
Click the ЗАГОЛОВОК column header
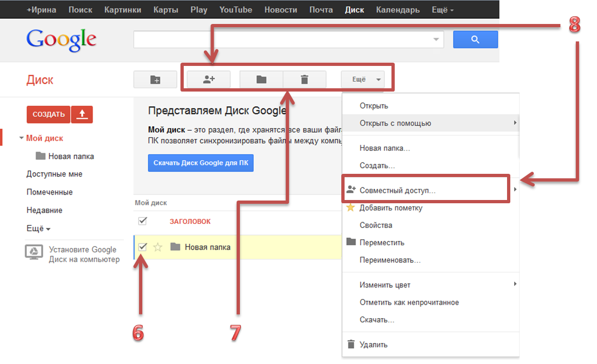(x=190, y=221)
